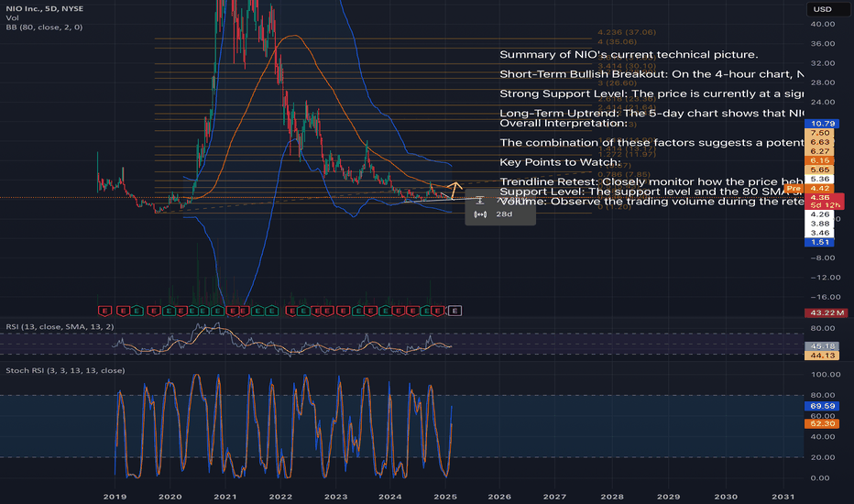This screenshot has width=854, height=504.
Task: Select the 'Long-Term Uptrend' note
Action: (651, 114)
